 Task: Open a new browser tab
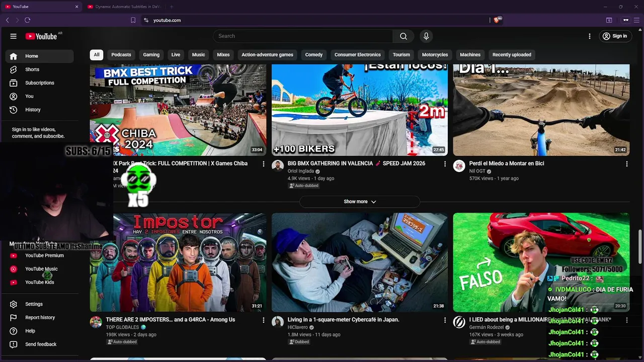(172, 7)
